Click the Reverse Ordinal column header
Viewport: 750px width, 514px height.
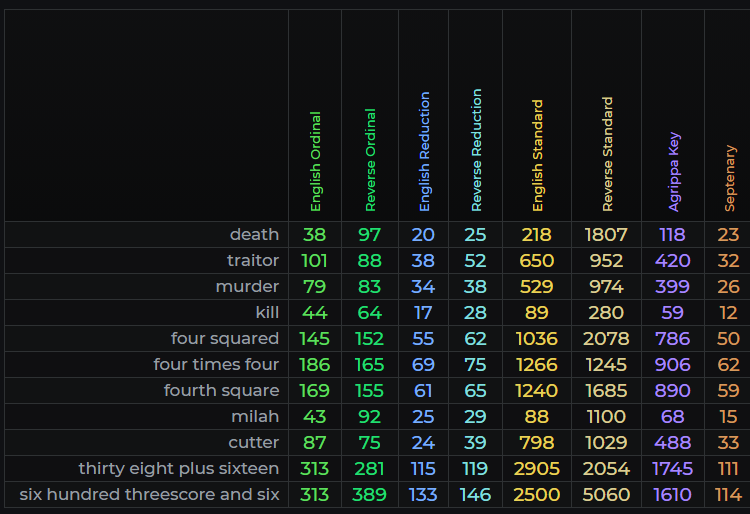(370, 160)
